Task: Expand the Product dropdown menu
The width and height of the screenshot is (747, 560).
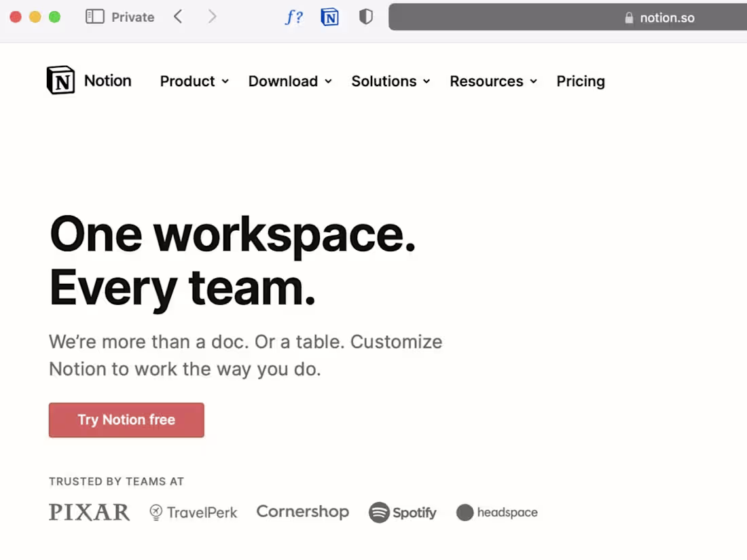Action: click(194, 81)
